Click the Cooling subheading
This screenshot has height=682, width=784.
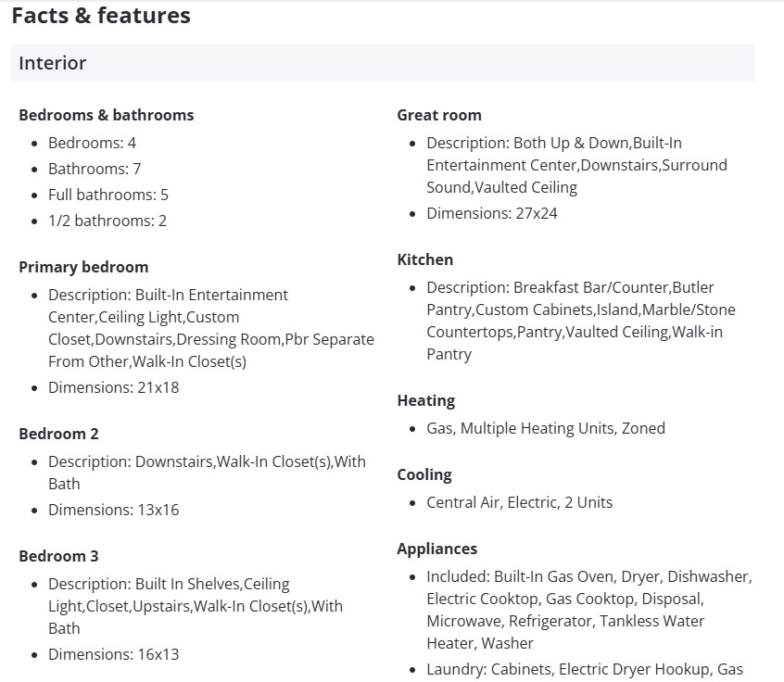click(x=424, y=474)
